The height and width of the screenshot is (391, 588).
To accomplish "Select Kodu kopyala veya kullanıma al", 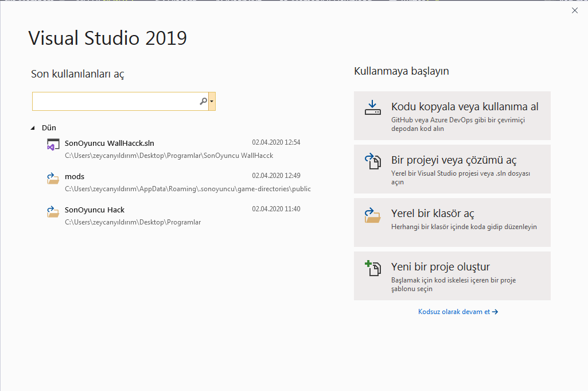I will [x=452, y=115].
